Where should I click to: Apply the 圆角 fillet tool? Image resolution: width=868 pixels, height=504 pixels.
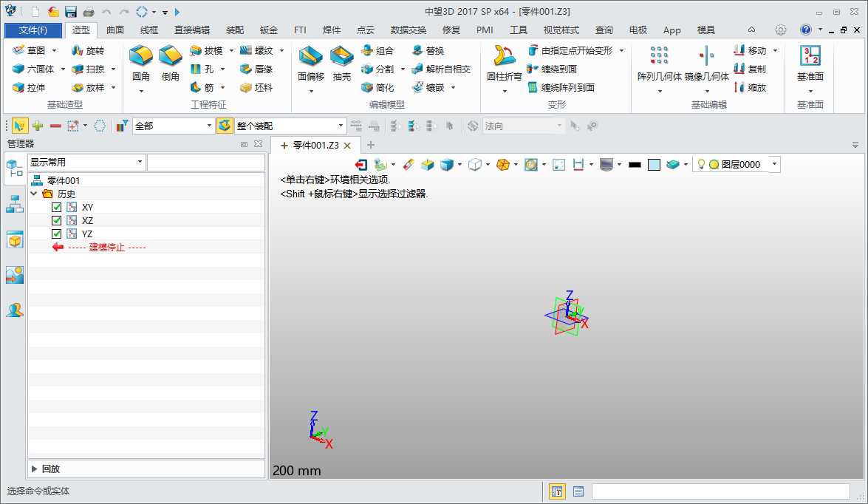point(140,63)
